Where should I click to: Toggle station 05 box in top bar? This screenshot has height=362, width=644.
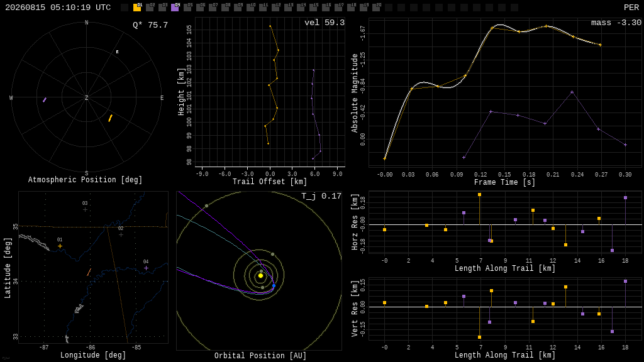pyautogui.click(x=187, y=8)
